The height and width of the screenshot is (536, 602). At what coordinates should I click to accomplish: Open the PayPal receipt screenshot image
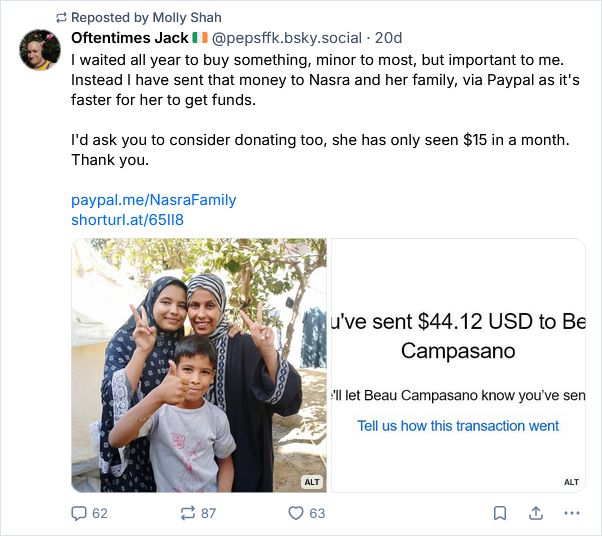(458, 365)
